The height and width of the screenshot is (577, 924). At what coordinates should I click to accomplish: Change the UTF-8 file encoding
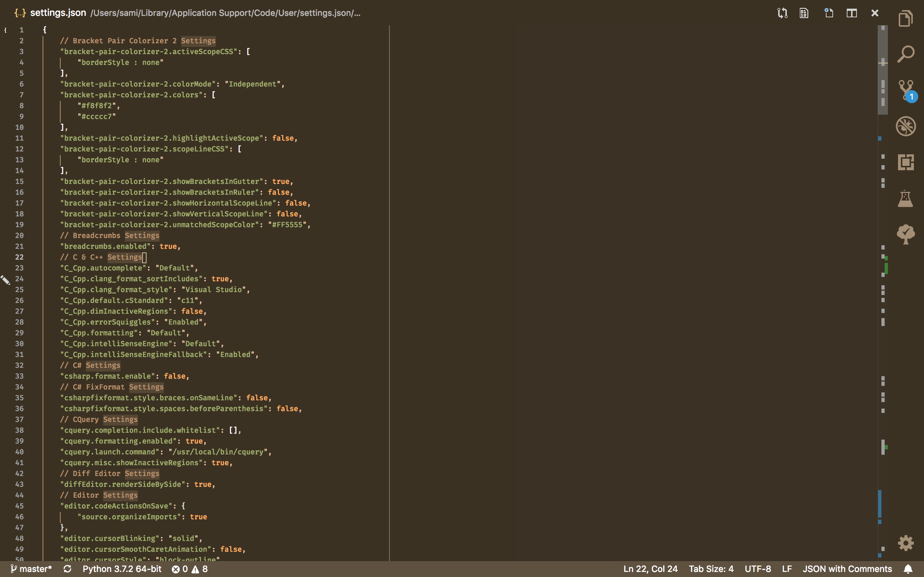coord(758,569)
